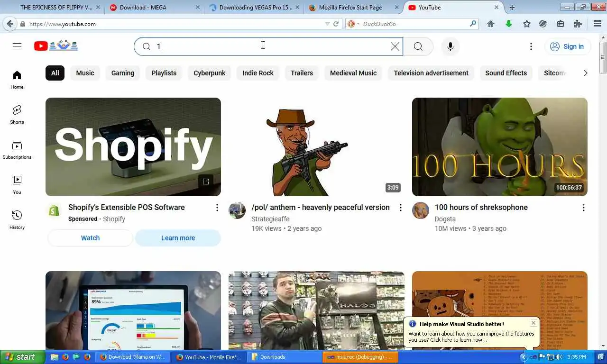607x364 pixels.
Task: Expand URL bar history dropdown
Action: point(327,24)
